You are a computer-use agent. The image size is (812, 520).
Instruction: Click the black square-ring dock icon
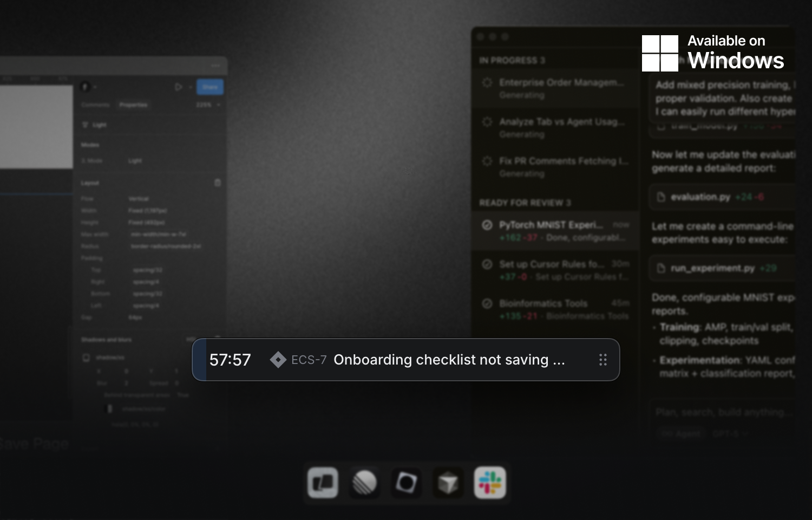pyautogui.click(x=406, y=483)
